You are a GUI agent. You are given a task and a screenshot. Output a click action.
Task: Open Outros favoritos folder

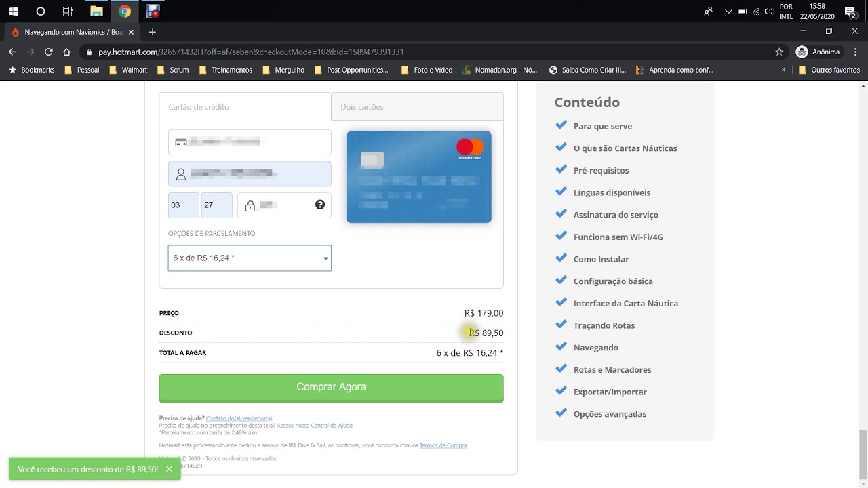829,70
